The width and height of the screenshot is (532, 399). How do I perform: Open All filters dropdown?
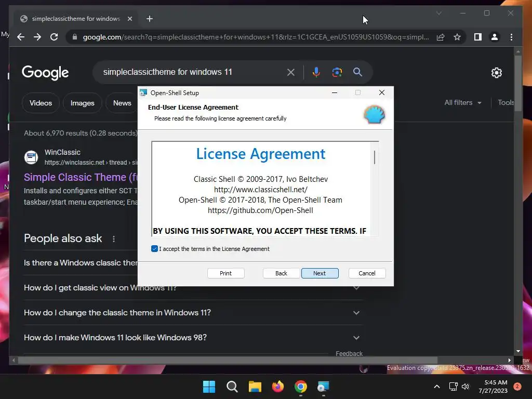click(463, 103)
